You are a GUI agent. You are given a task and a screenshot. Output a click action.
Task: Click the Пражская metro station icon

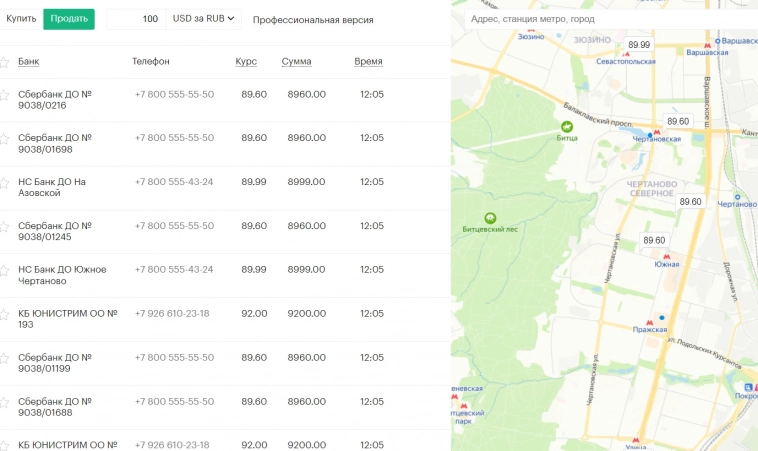point(649,319)
